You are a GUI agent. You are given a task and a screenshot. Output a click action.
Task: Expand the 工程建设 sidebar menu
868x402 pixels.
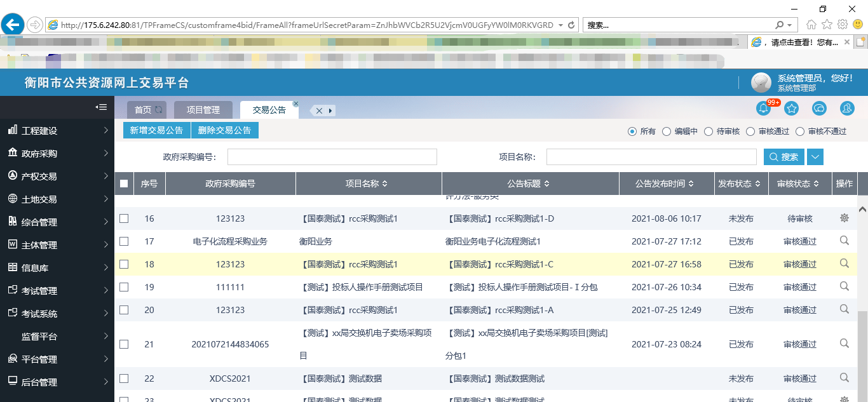coord(57,131)
